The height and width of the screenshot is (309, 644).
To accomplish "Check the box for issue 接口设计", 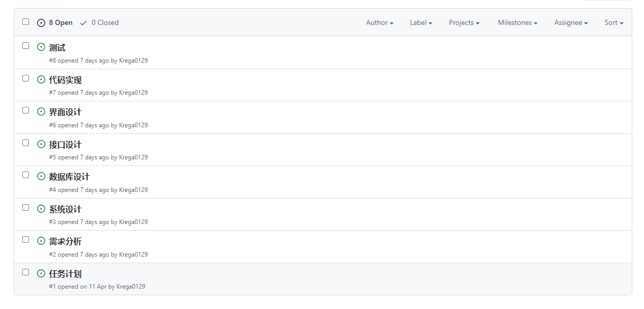I will pos(26,143).
